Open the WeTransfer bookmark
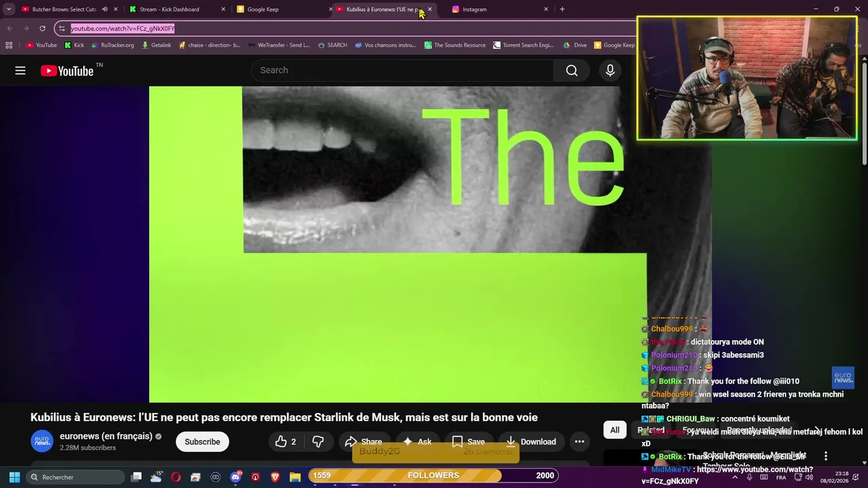This screenshot has height=488, width=868. click(279, 45)
